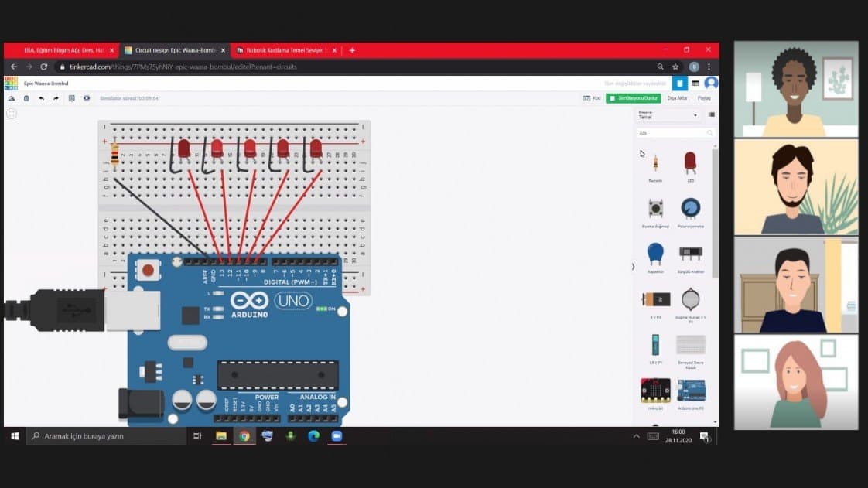Click the component search field
The image size is (868, 488).
(675, 133)
